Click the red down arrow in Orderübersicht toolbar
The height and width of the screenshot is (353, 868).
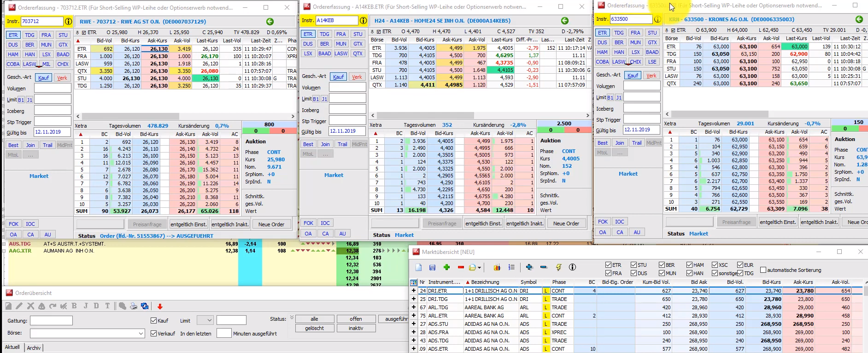coord(160,306)
